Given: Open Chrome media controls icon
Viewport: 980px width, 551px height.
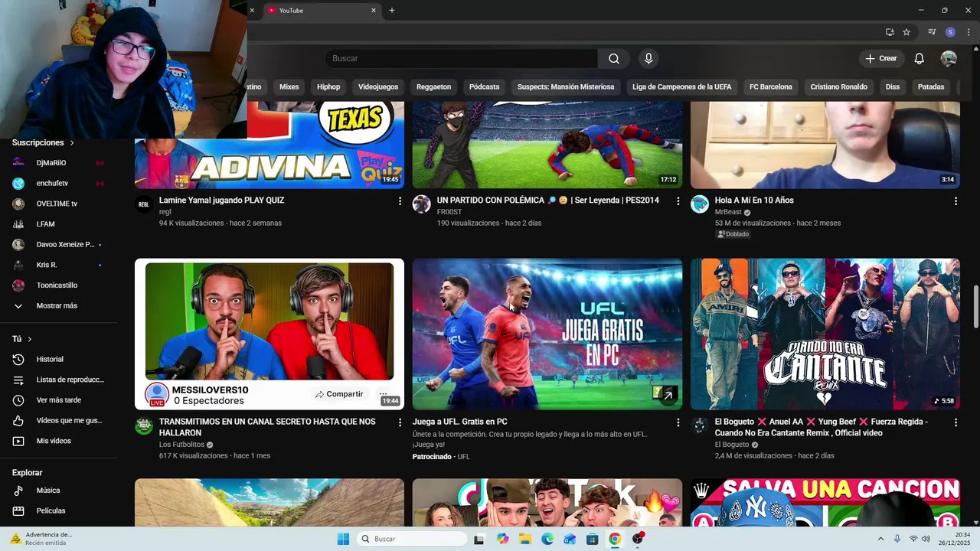Looking at the screenshot, I should 932,32.
